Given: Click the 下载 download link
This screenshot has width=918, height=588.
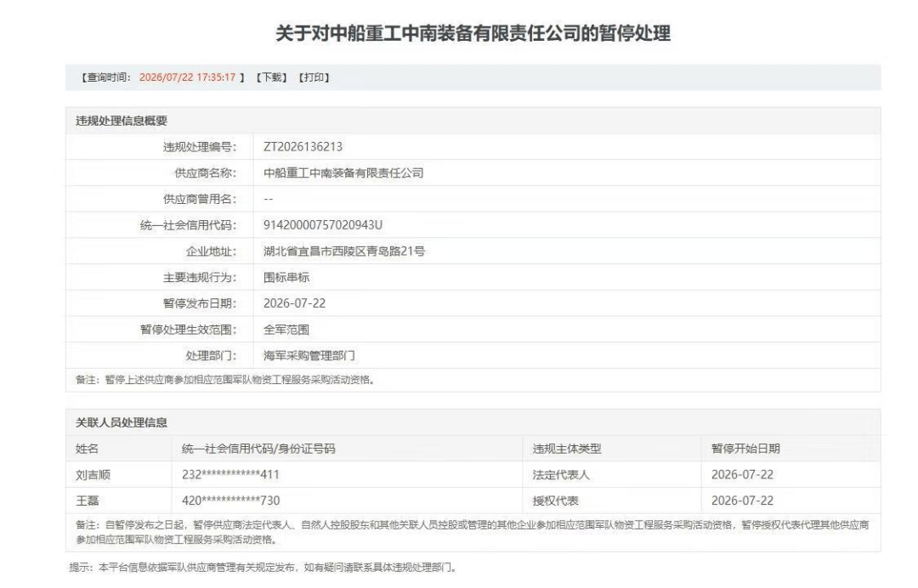Looking at the screenshot, I should (x=272, y=77).
